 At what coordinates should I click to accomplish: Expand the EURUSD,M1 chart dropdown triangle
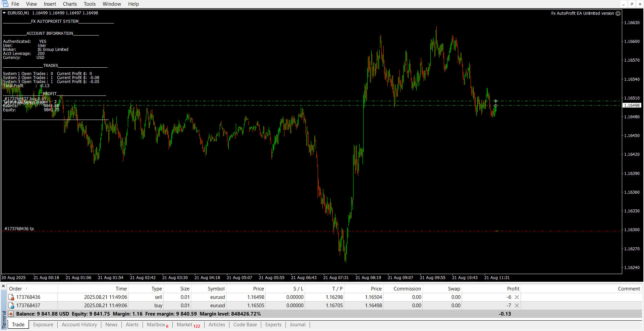click(4, 13)
